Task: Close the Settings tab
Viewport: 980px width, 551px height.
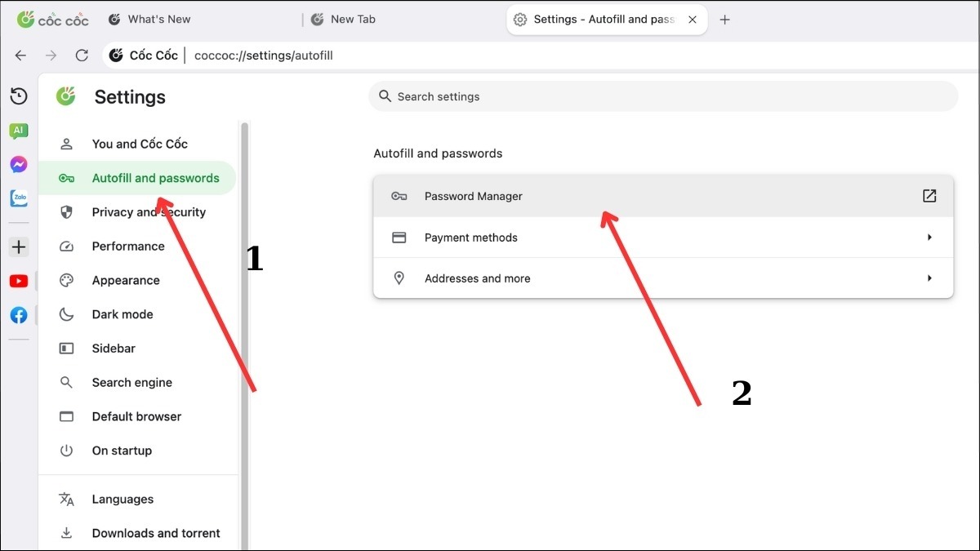Action: (693, 20)
